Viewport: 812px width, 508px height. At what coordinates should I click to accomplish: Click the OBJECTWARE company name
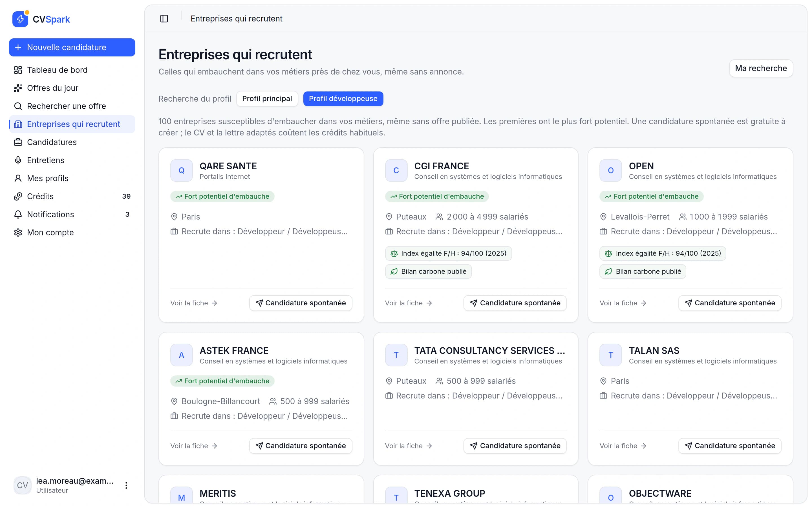[x=660, y=494]
